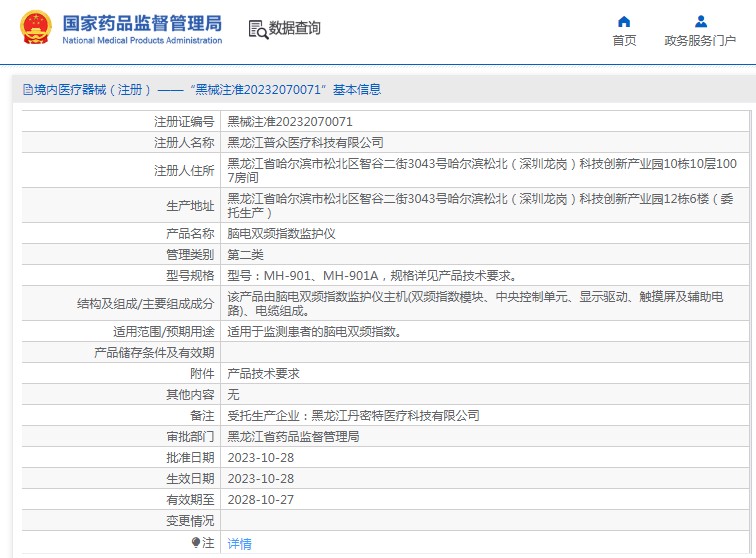
Task: Click the 注册人名称 label
Action: (184, 143)
